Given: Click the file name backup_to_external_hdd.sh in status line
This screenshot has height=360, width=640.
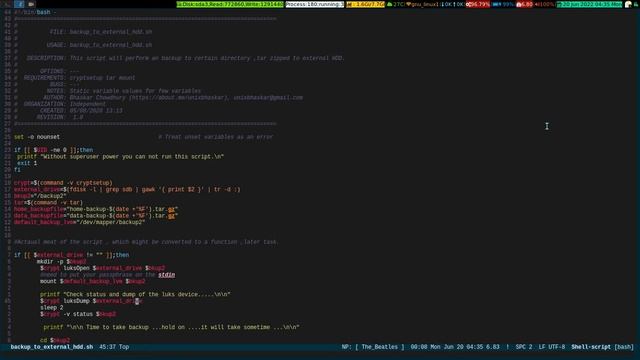Looking at the screenshot, I should (52, 347).
